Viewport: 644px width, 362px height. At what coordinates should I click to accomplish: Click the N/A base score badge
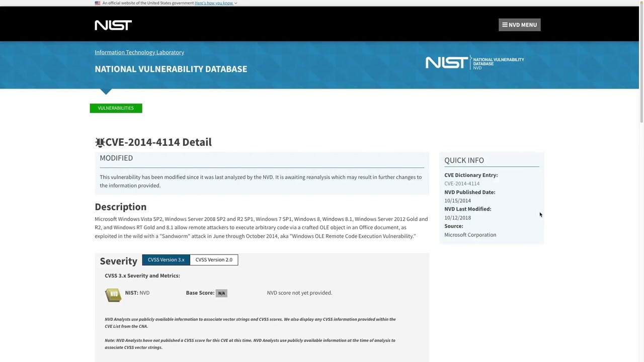tap(221, 293)
